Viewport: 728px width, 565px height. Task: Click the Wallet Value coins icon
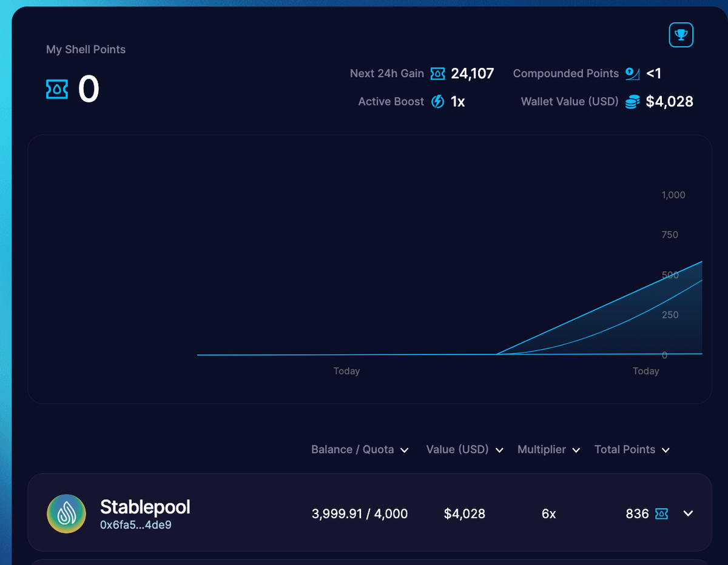click(x=632, y=102)
